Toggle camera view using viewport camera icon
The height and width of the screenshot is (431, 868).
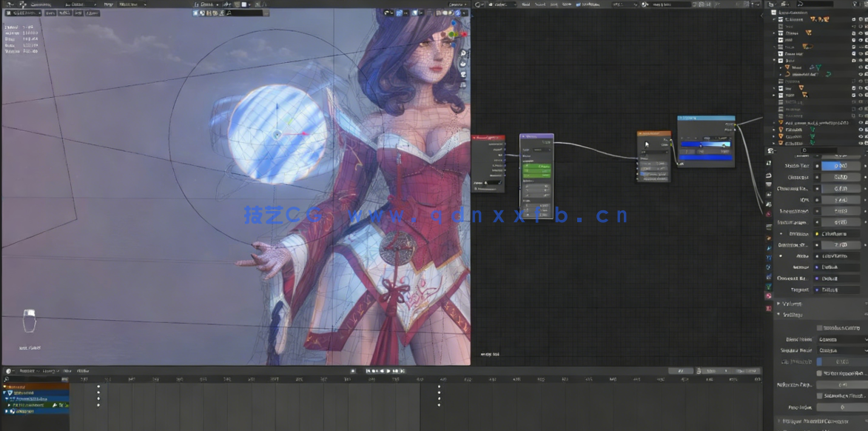click(x=462, y=74)
